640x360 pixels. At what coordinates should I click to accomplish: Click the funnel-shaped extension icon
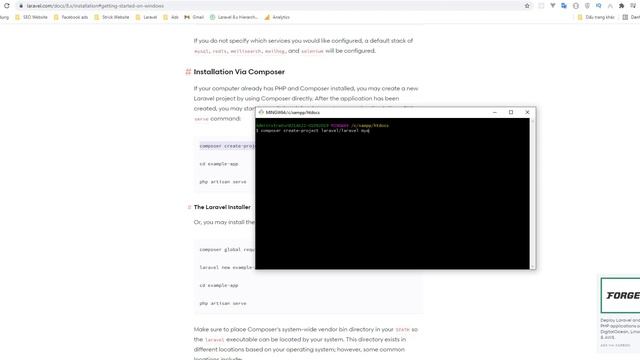tap(553, 6)
